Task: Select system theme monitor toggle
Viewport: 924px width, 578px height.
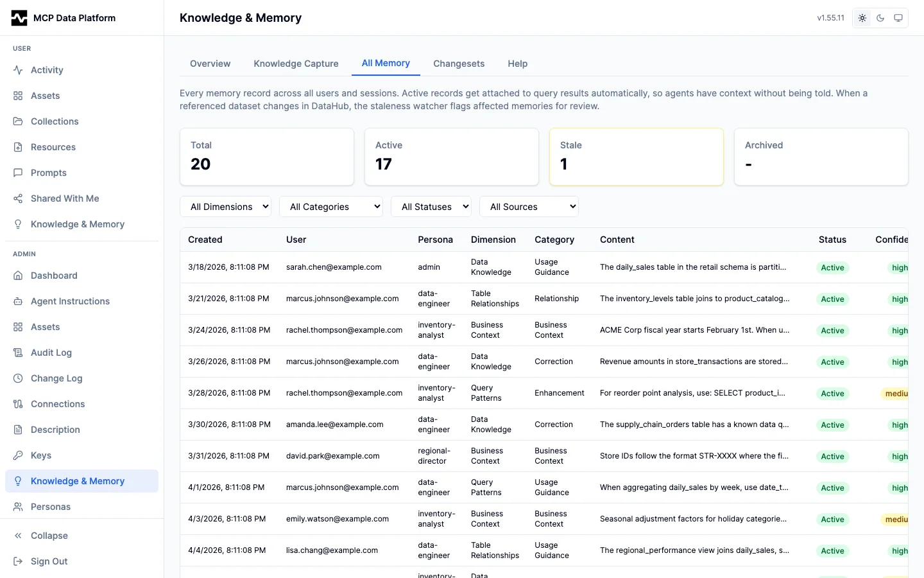Action: pyautogui.click(x=898, y=18)
